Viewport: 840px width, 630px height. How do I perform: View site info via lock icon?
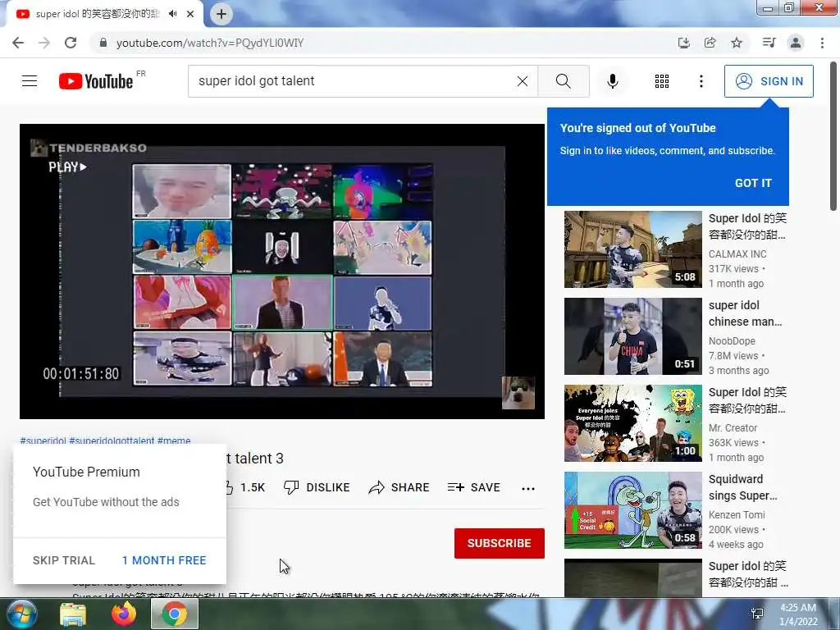point(103,43)
